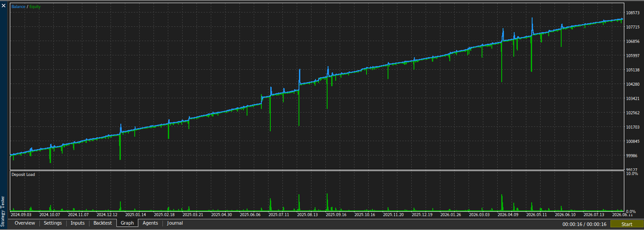The height and width of the screenshot is (230, 644).
Task: Click the Start button
Action: click(x=626, y=224)
